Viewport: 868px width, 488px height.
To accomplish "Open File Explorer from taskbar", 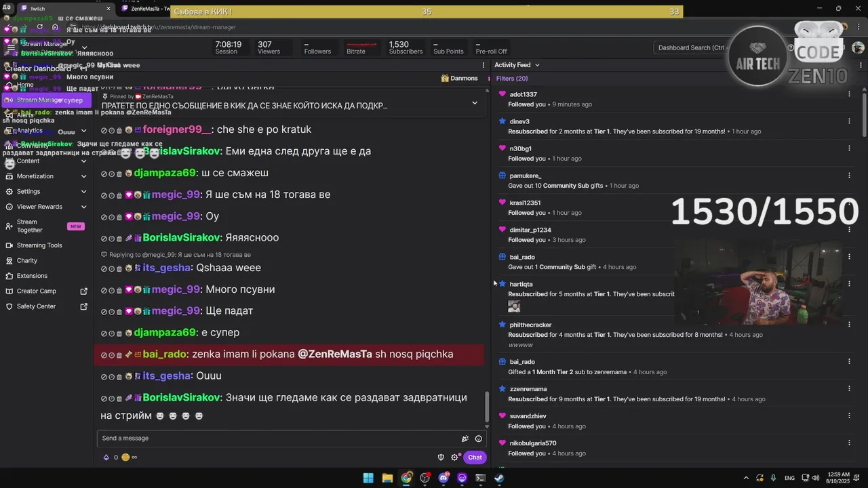I will (x=387, y=478).
